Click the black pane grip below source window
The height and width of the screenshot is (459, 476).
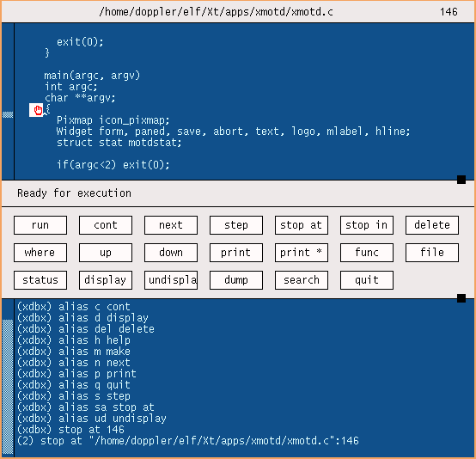[461, 180]
